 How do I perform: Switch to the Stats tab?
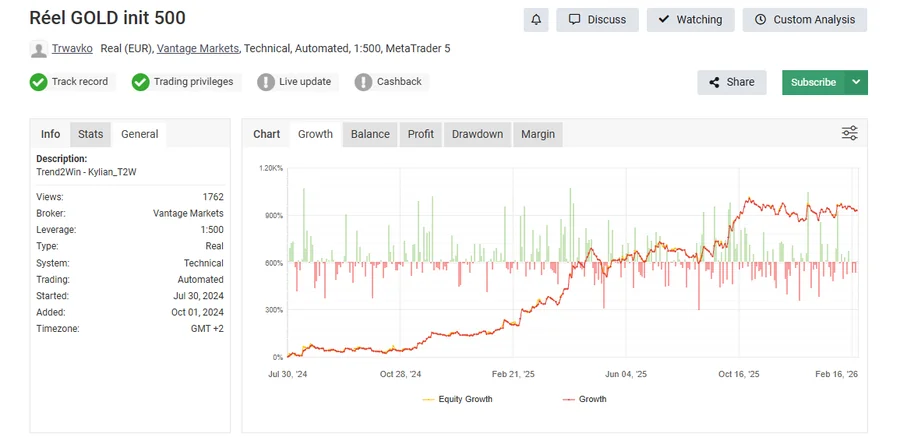pyautogui.click(x=91, y=134)
